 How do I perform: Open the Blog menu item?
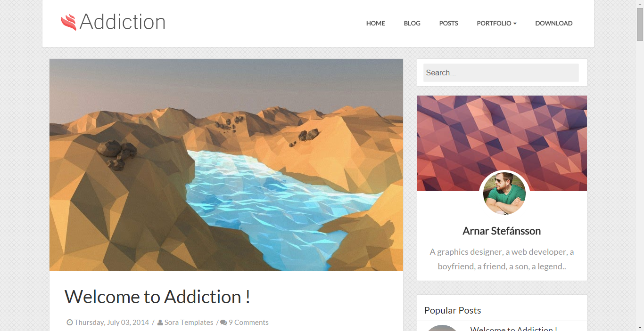[x=412, y=23]
